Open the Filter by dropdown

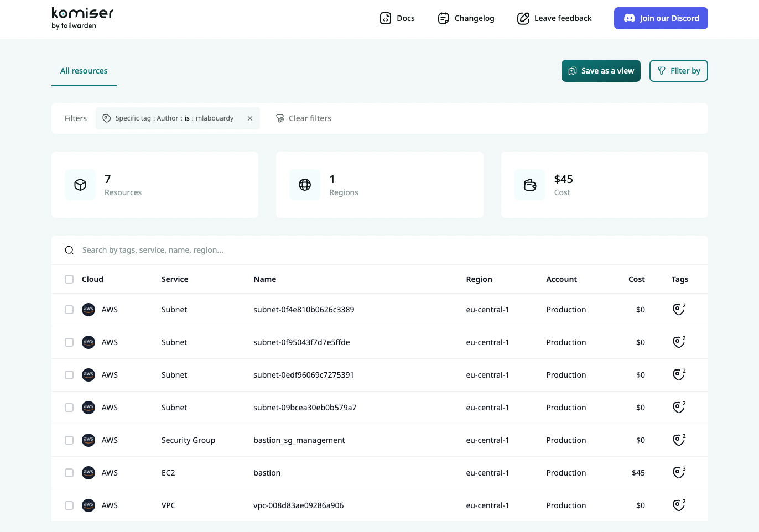[678, 71]
